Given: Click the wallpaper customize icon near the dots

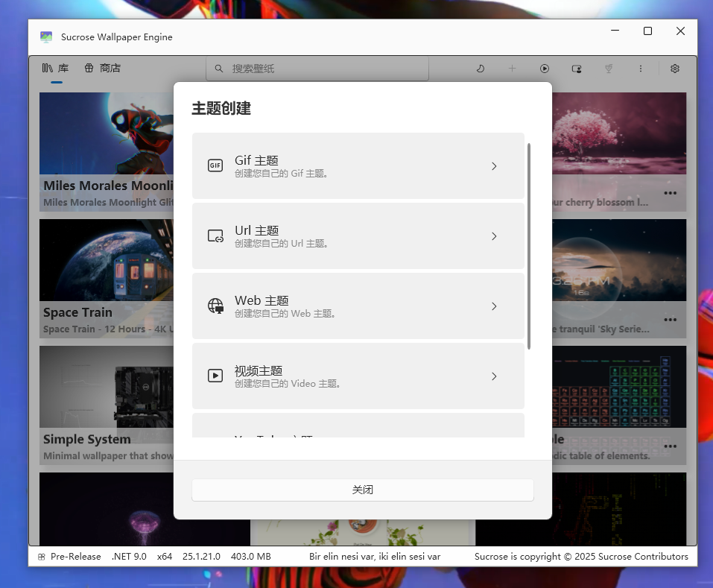Looking at the screenshot, I should [x=609, y=69].
